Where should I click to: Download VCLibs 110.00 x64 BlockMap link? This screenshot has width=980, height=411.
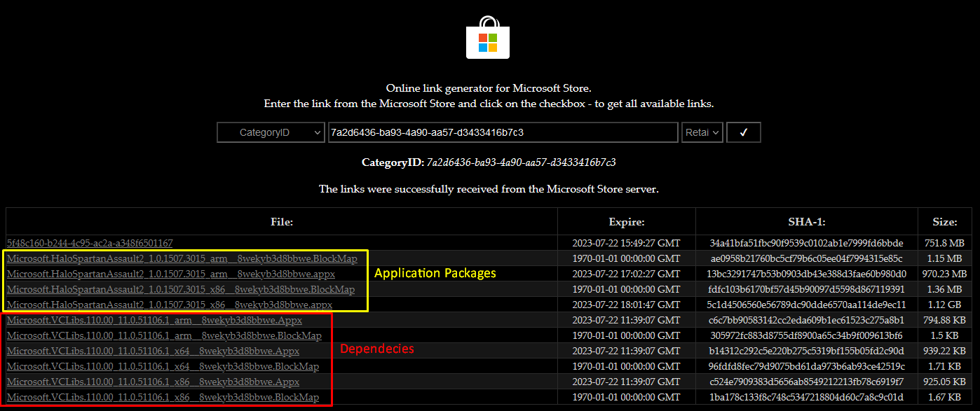click(163, 366)
